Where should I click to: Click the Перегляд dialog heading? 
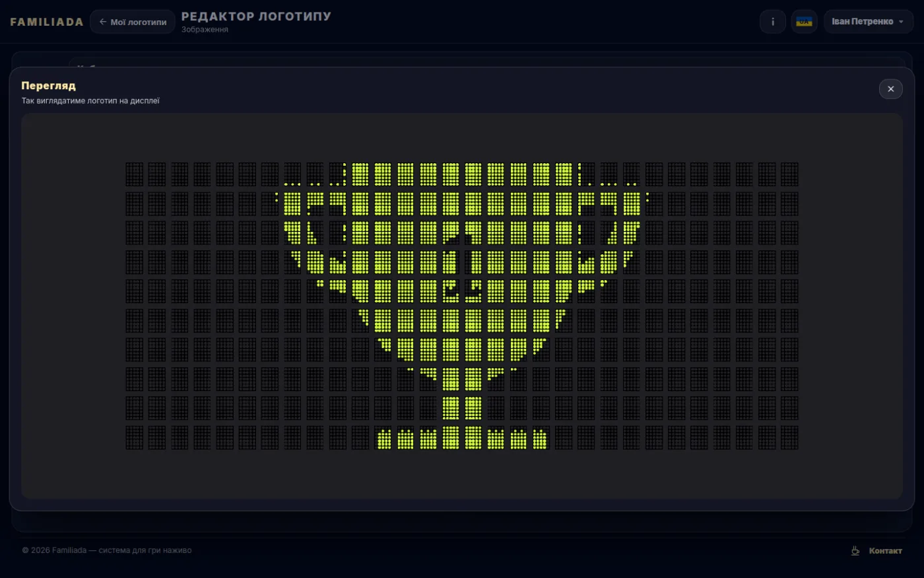coord(48,86)
